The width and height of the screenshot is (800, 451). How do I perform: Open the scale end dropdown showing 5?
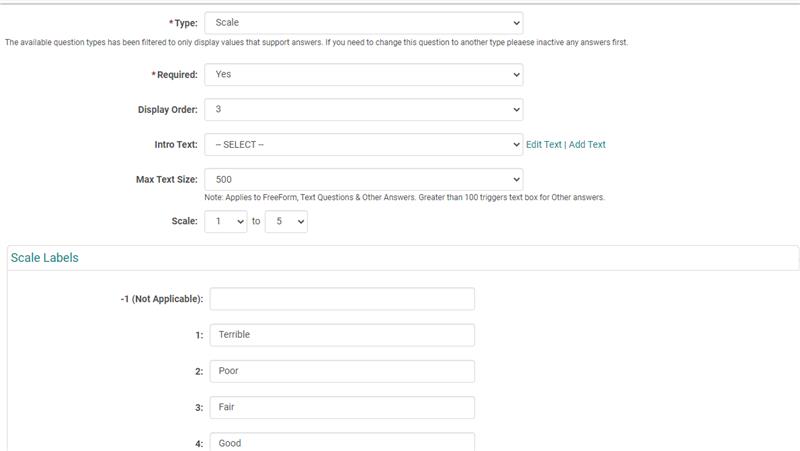click(286, 221)
